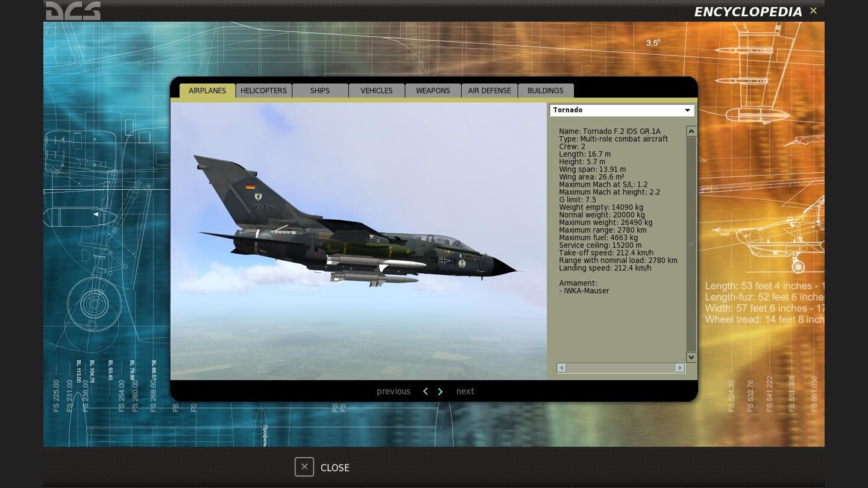868x488 pixels.
Task: Click the 'Name: Tornado F.2 IDS GR.1A' line
Action: click(609, 131)
